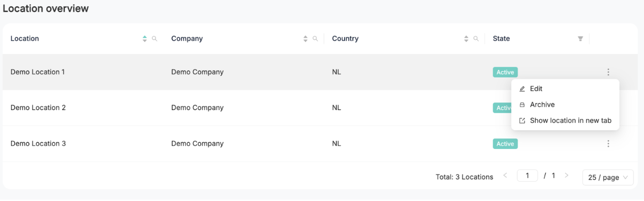Open the State column filter
644x201 pixels.
[x=580, y=39]
